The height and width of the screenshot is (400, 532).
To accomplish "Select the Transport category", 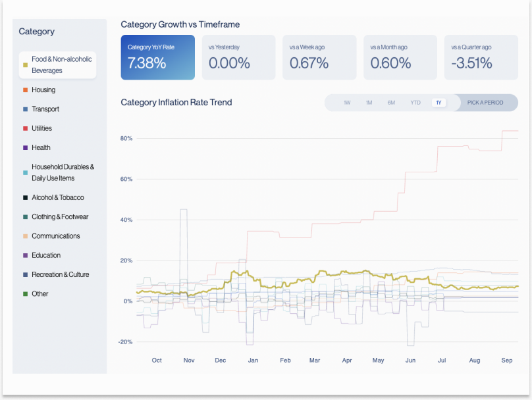I will click(45, 109).
